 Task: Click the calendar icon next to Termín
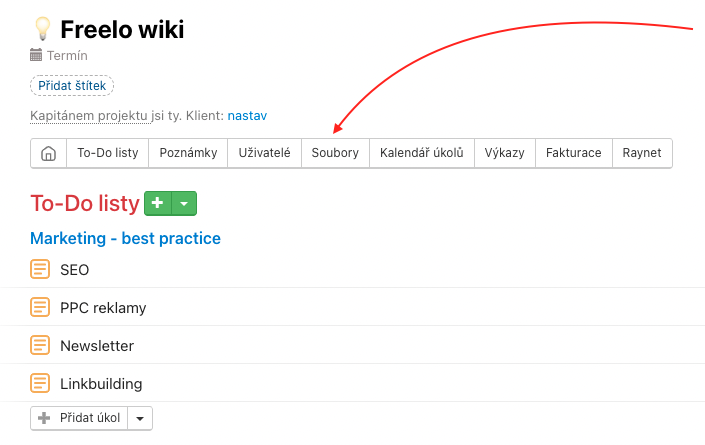36,55
